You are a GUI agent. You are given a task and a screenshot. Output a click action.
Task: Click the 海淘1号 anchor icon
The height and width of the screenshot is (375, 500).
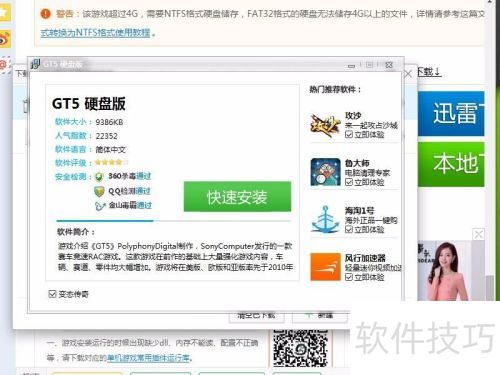(325, 219)
